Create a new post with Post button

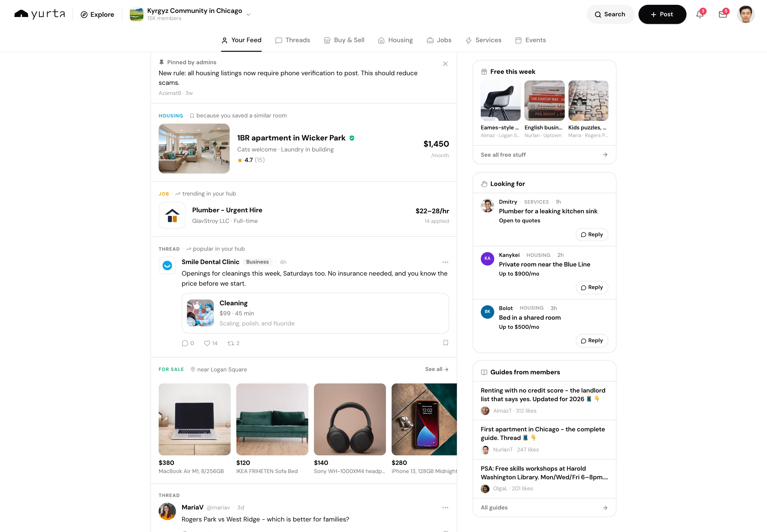662,14
